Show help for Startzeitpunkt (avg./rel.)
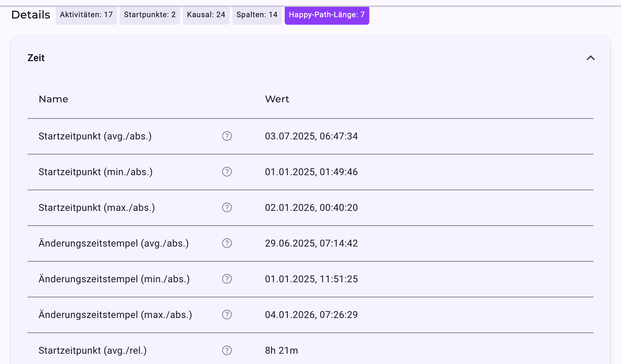 [227, 351]
